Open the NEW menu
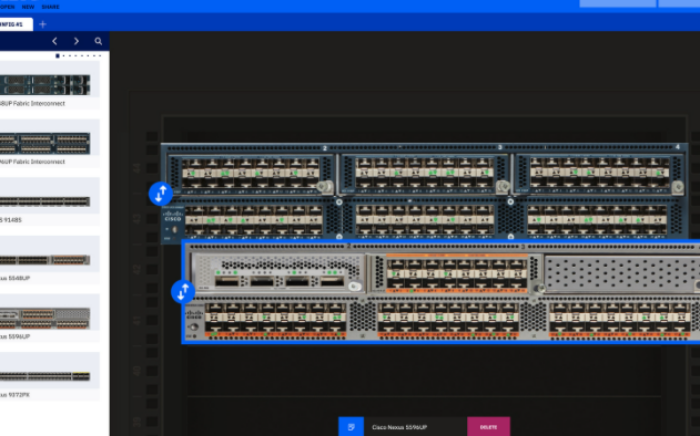This screenshot has height=436, width=700. pyautogui.click(x=28, y=7)
